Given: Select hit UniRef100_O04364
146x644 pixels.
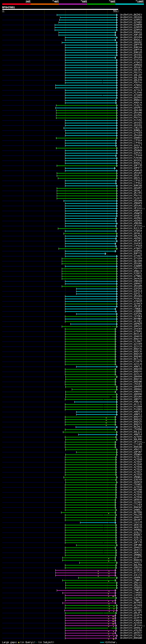Looking at the screenshot, I should [131, 329].
